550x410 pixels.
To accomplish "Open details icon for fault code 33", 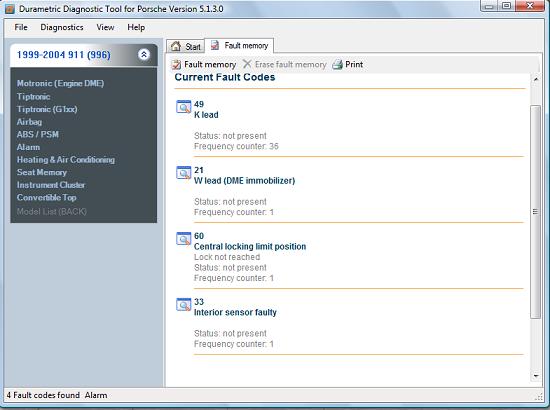I will click(x=183, y=304).
